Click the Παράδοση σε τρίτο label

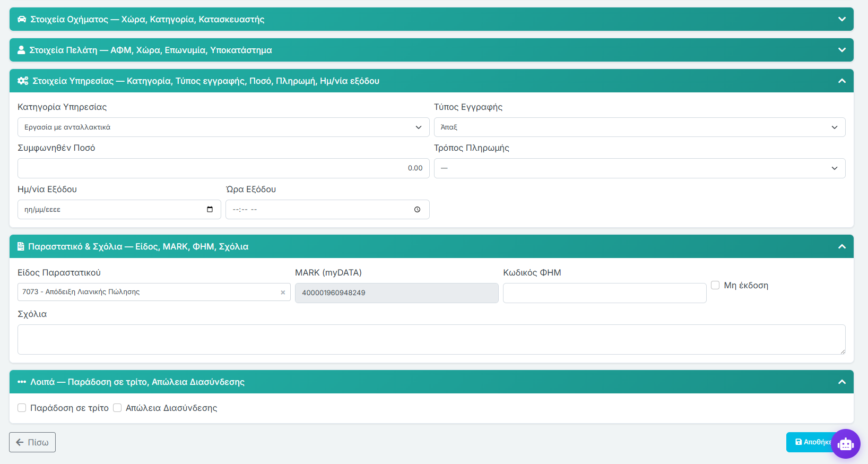(70, 408)
